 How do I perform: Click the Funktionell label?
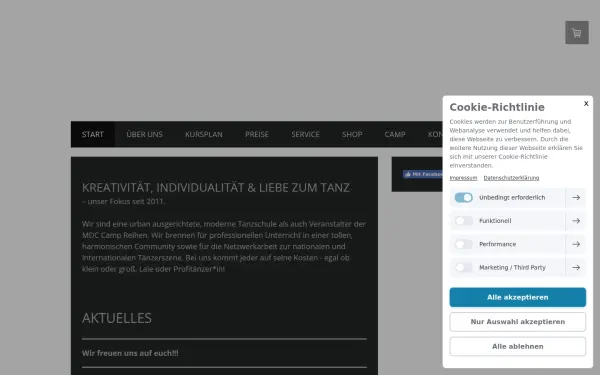tap(495, 221)
